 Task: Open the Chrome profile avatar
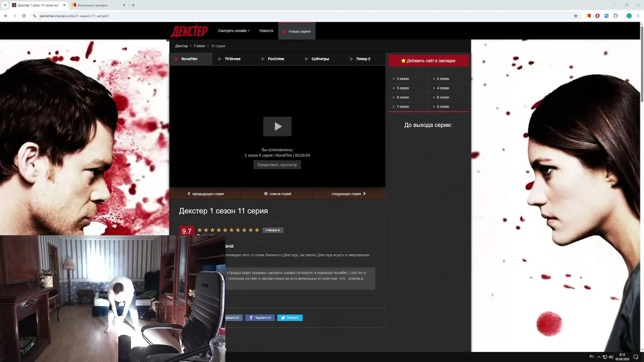tap(629, 16)
